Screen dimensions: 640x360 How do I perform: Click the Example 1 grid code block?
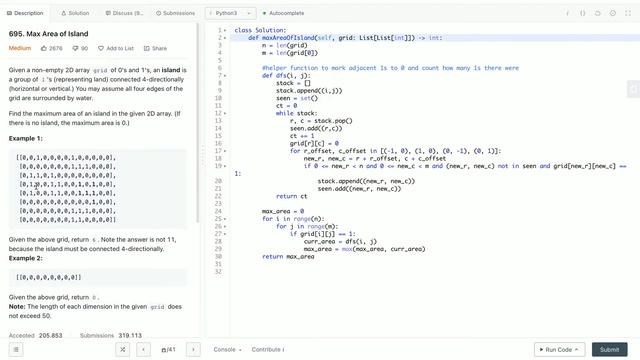tap(97, 189)
